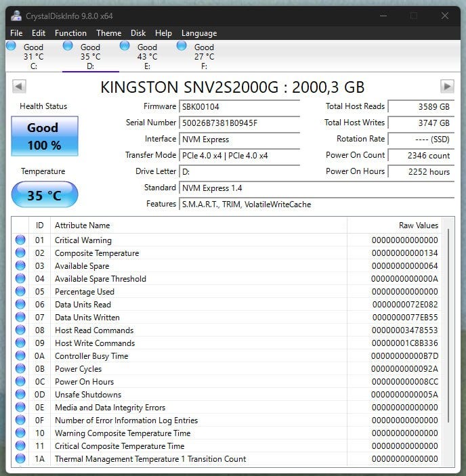Click the Firmware field SBK00104
Image resolution: width=466 pixels, height=476 pixels.
coord(239,106)
